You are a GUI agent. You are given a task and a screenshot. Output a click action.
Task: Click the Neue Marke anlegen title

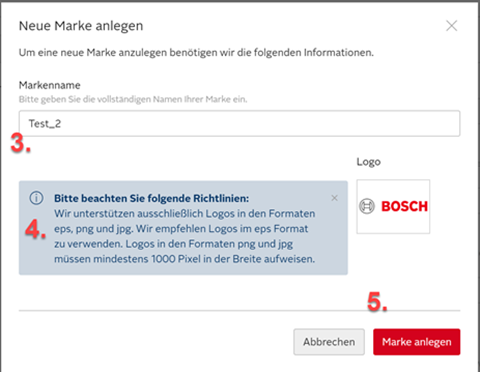pos(81,26)
